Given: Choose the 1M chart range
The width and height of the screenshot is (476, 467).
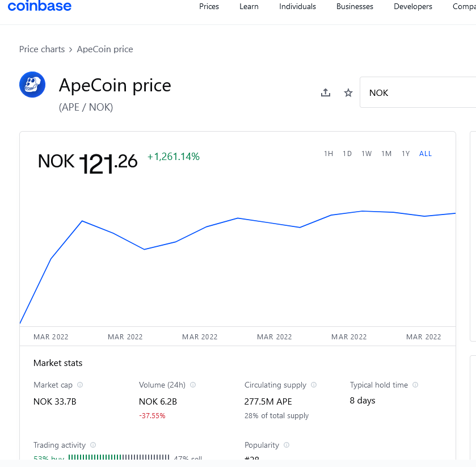Looking at the screenshot, I should (386, 154).
